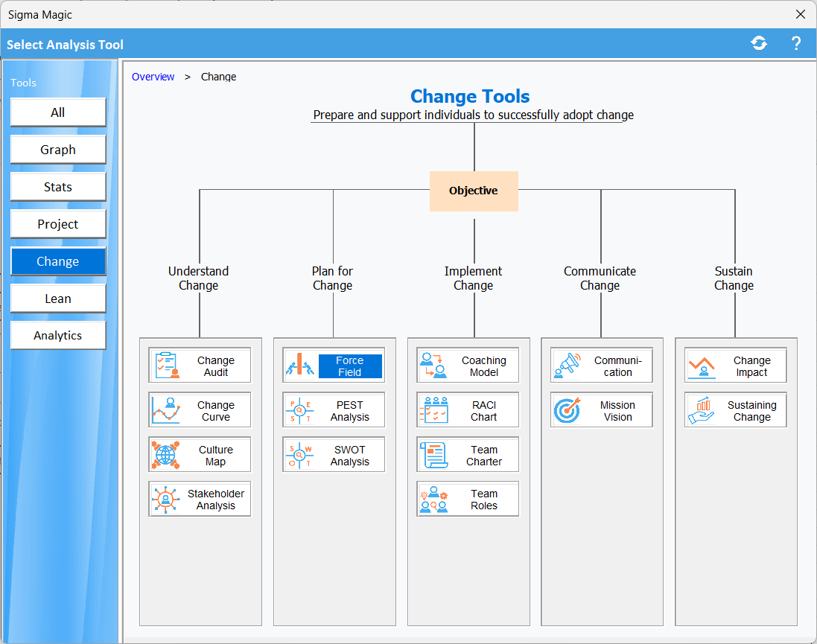Open the Coaching Model tool
817x644 pixels.
pos(468,366)
